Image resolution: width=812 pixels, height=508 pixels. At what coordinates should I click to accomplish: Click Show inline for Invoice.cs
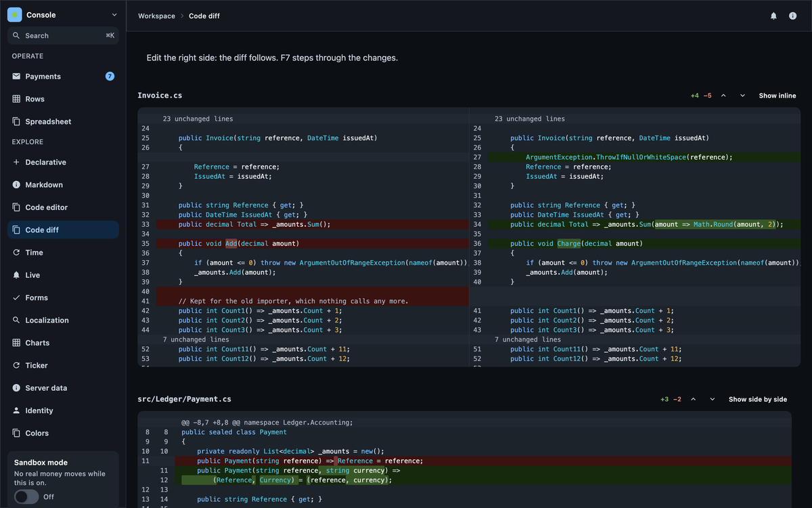[777, 96]
